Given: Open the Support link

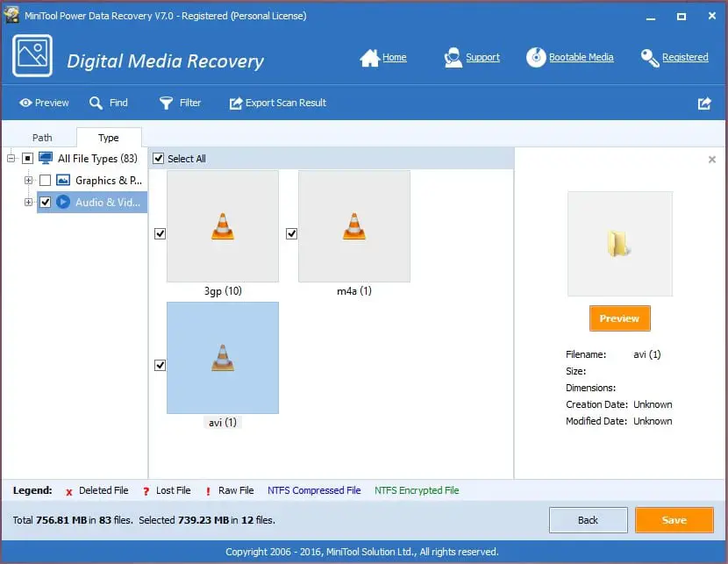Looking at the screenshot, I should [x=483, y=57].
